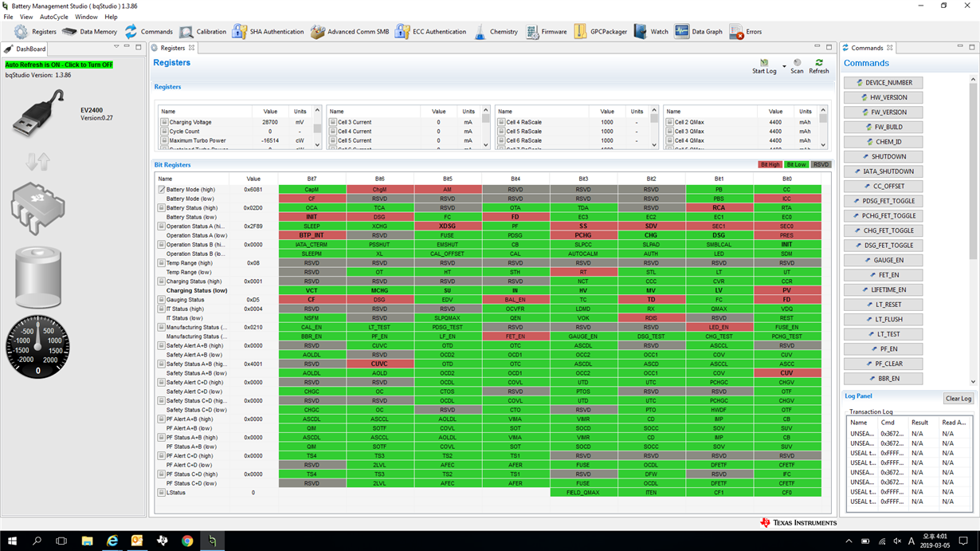Open SHA Authentication tool
980x551 pixels.
click(x=268, y=32)
